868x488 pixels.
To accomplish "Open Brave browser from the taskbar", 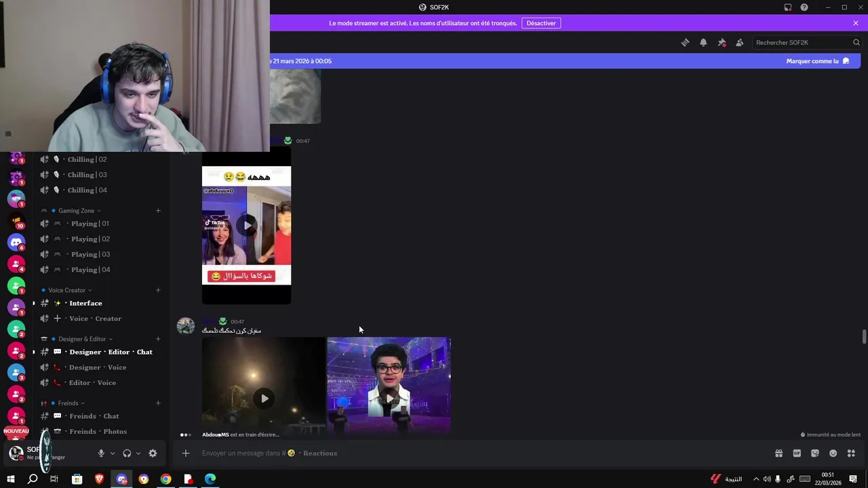I will (x=100, y=479).
